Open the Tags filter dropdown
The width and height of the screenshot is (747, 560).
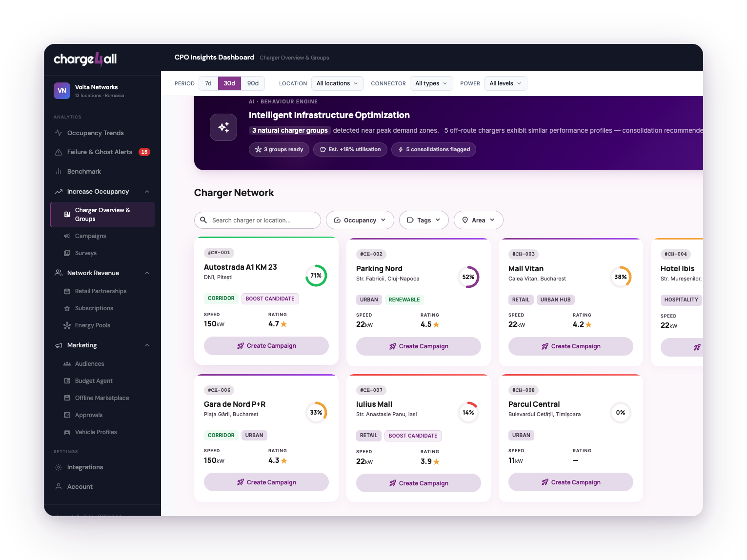424,220
